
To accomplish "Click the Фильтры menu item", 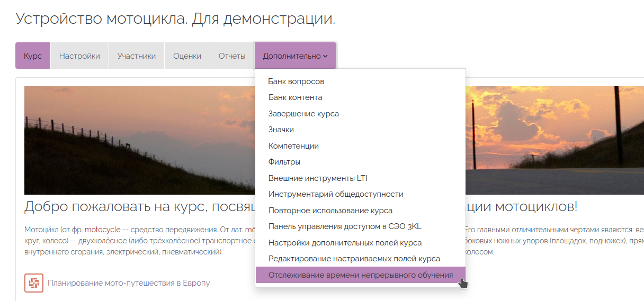I will click(284, 162).
